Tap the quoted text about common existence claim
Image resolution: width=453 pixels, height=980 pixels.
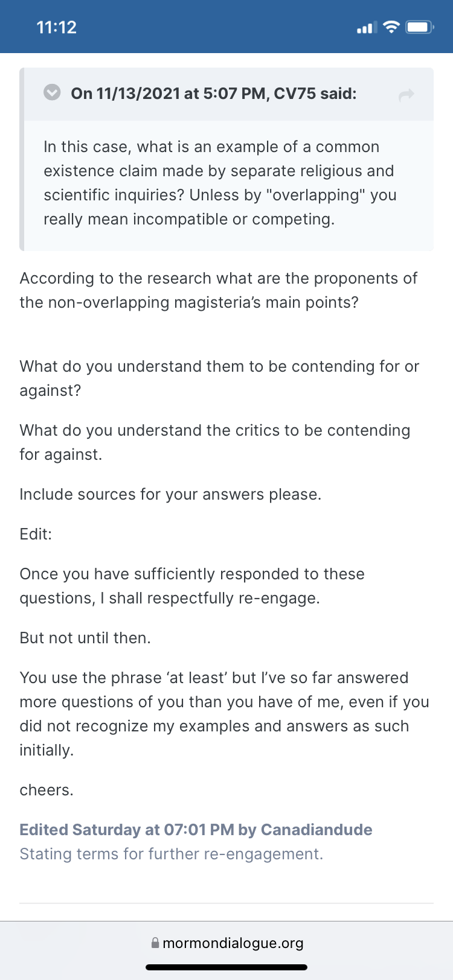tap(220, 183)
